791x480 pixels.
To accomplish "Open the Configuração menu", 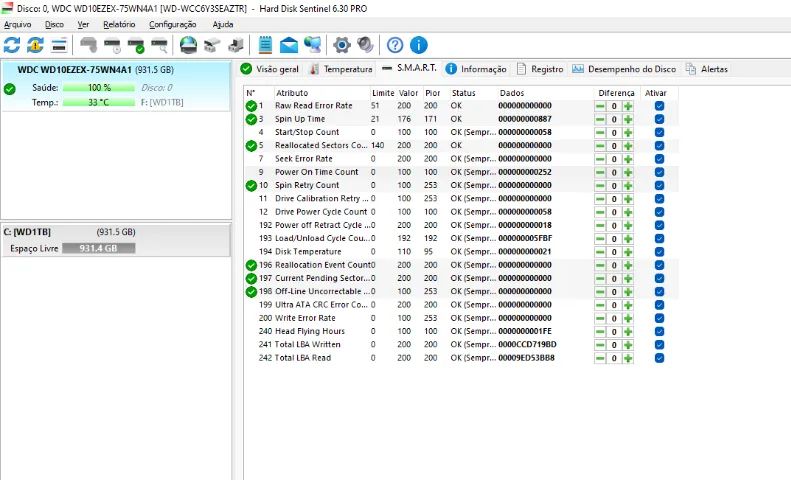I will point(173,24).
